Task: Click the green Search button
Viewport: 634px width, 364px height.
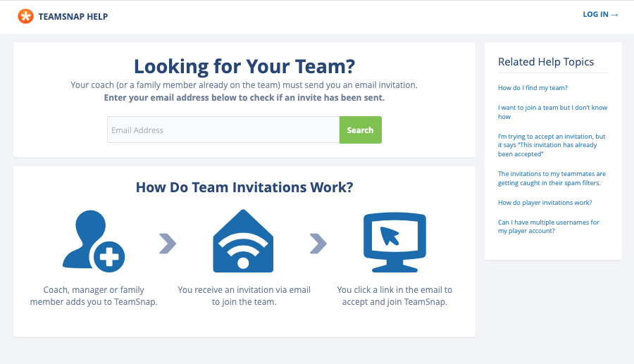Action: 360,130
